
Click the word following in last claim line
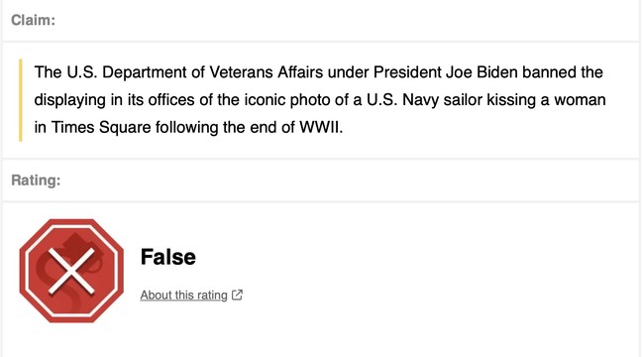click(187, 128)
